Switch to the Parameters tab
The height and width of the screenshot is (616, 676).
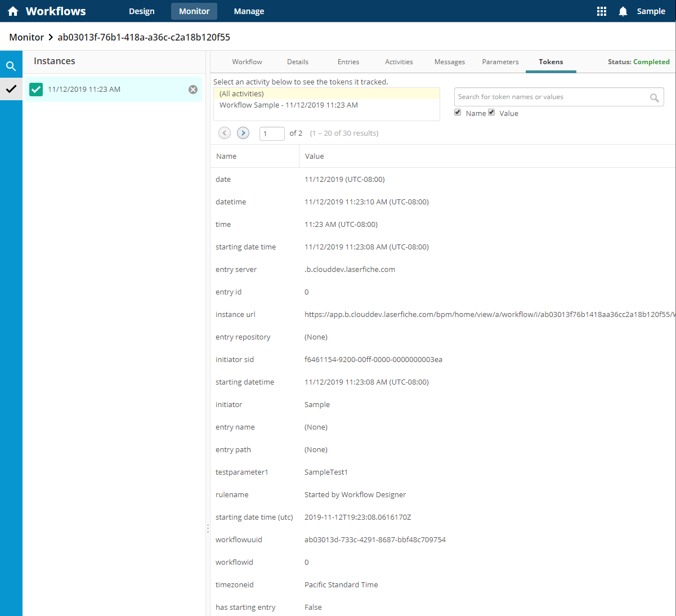point(500,62)
